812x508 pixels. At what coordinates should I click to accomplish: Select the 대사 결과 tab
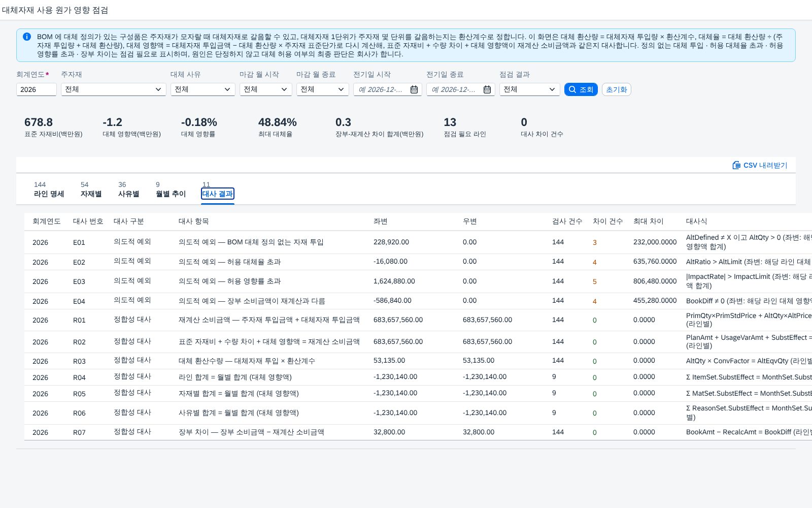(x=218, y=194)
